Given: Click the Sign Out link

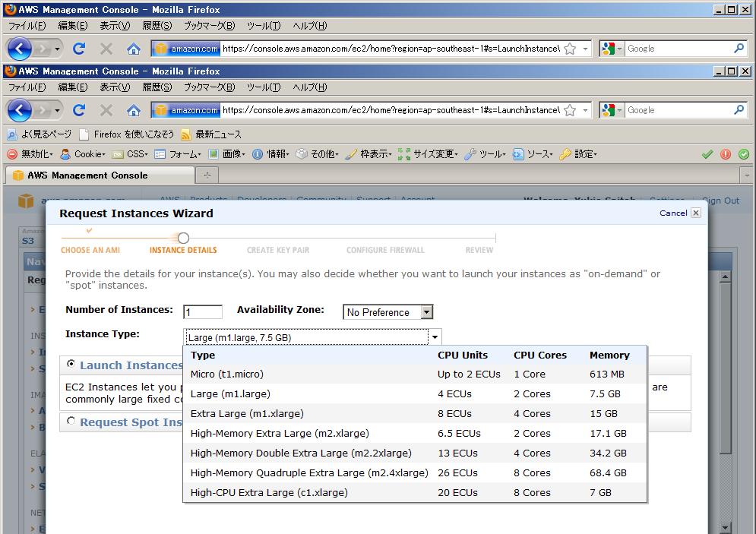Looking at the screenshot, I should click(720, 201).
